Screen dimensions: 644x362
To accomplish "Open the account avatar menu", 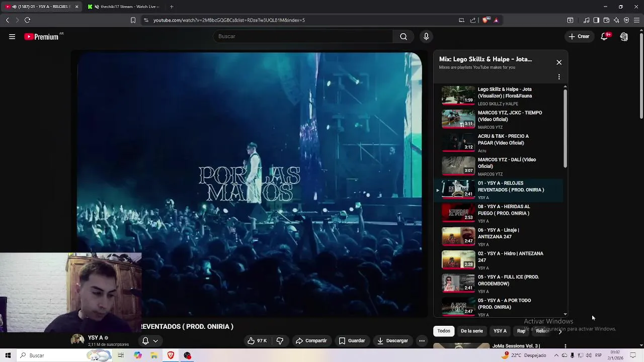I will coord(624,37).
